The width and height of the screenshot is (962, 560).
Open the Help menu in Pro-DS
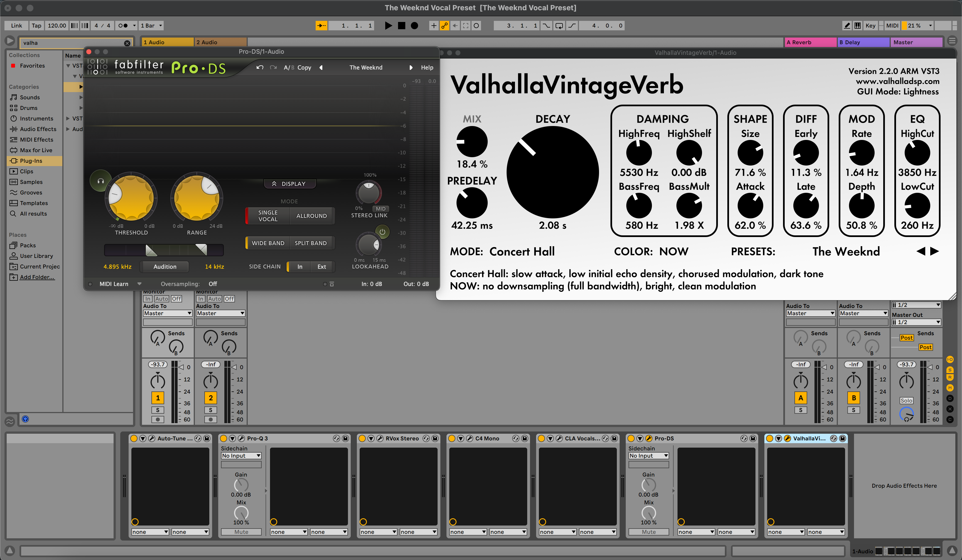427,68
